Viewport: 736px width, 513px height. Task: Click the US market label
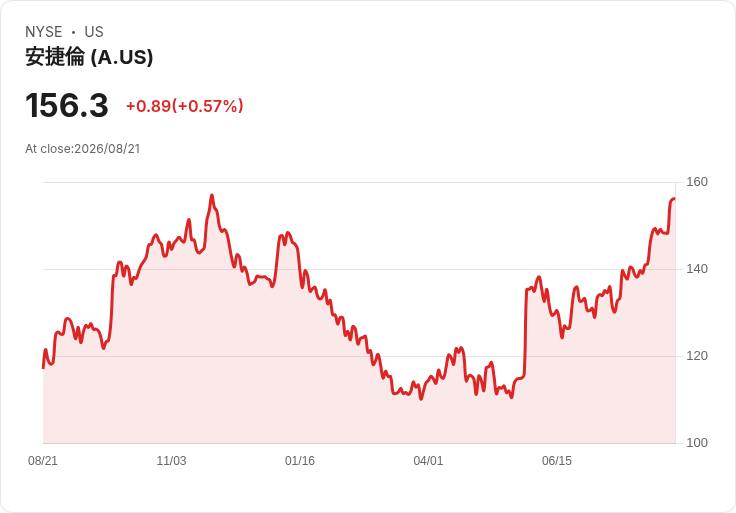(x=94, y=32)
